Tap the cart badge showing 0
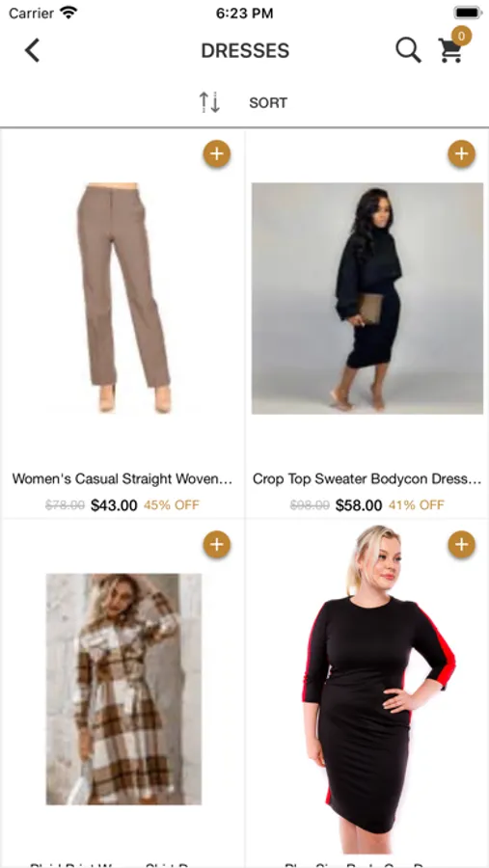489x868 pixels. (x=461, y=36)
